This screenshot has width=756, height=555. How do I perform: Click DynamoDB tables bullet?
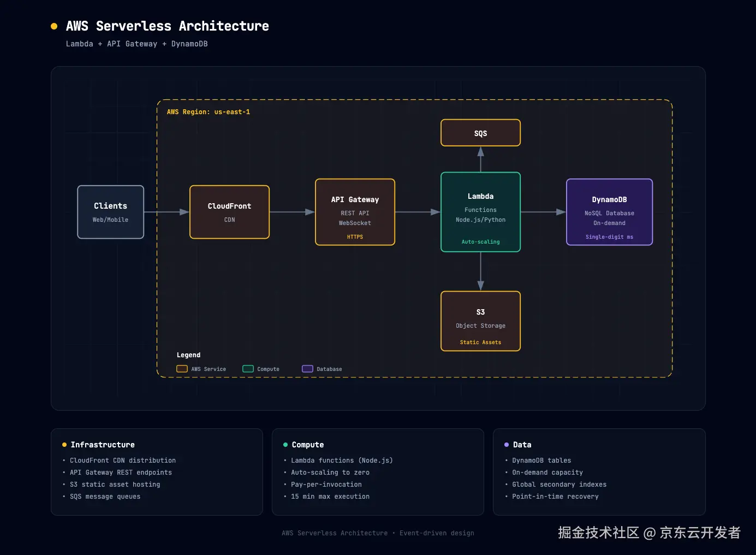tap(541, 460)
